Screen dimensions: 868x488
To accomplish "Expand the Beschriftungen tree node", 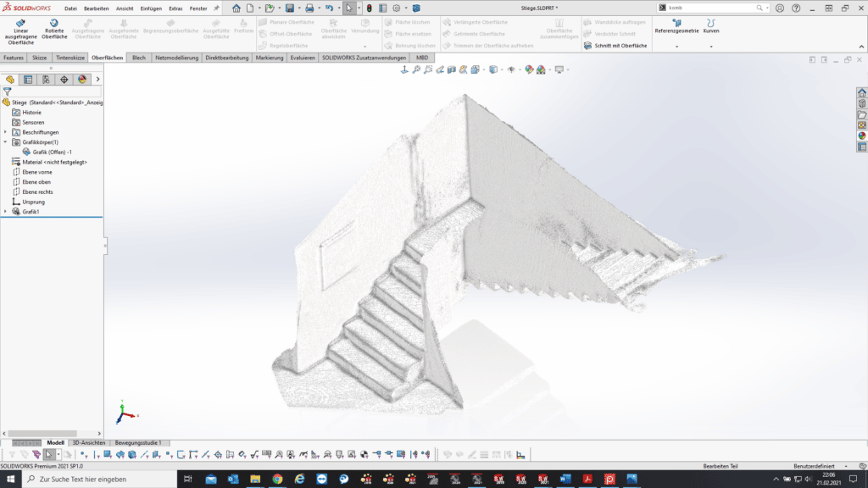I will tap(5, 132).
